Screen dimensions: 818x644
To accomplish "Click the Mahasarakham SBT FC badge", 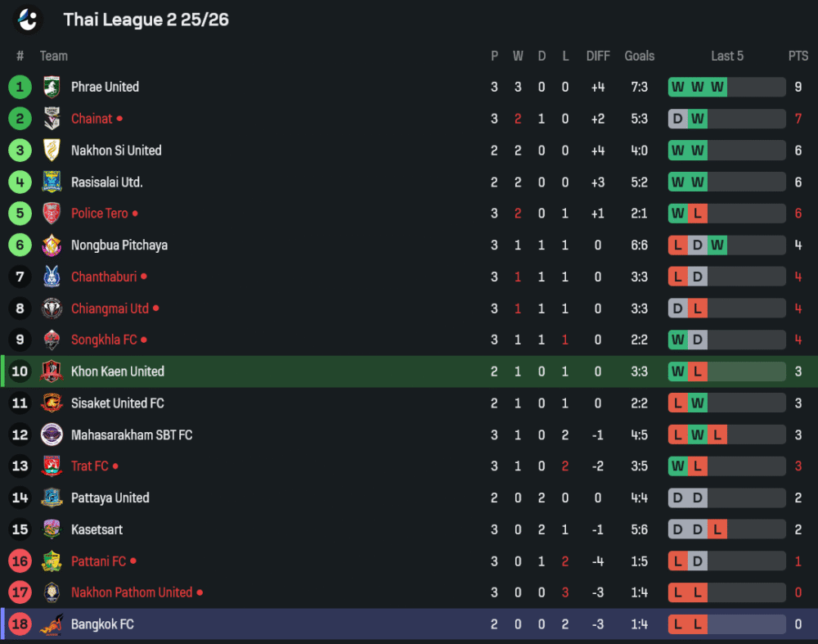I will pos(52,435).
